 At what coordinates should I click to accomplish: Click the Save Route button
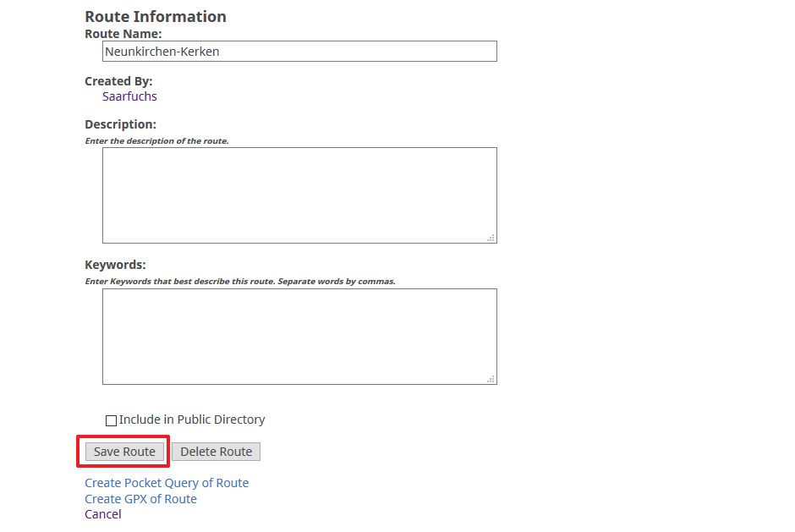tap(124, 452)
